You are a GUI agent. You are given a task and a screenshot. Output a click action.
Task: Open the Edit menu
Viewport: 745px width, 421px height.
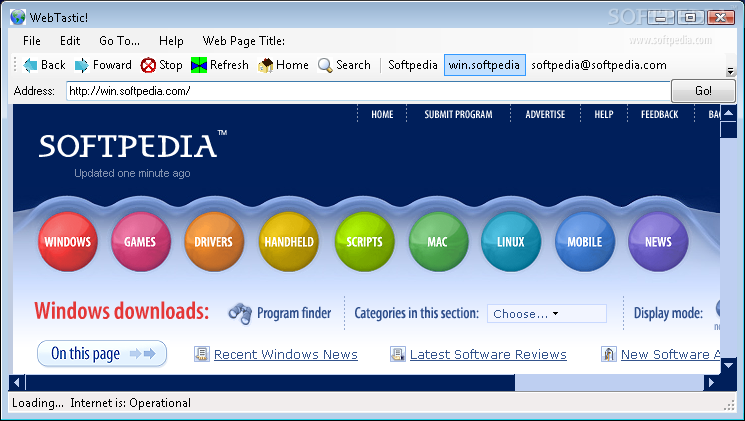click(x=70, y=41)
